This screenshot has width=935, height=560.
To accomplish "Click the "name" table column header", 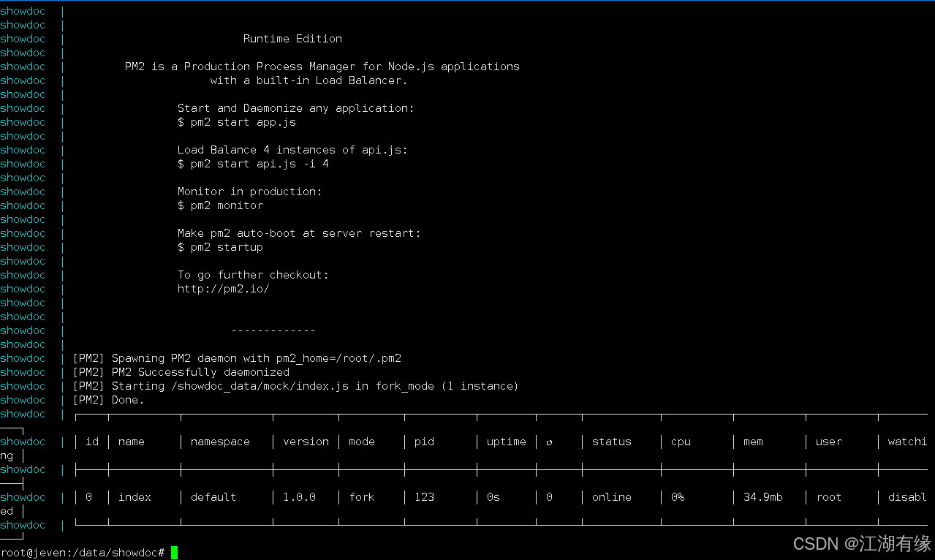I will pos(132,442).
